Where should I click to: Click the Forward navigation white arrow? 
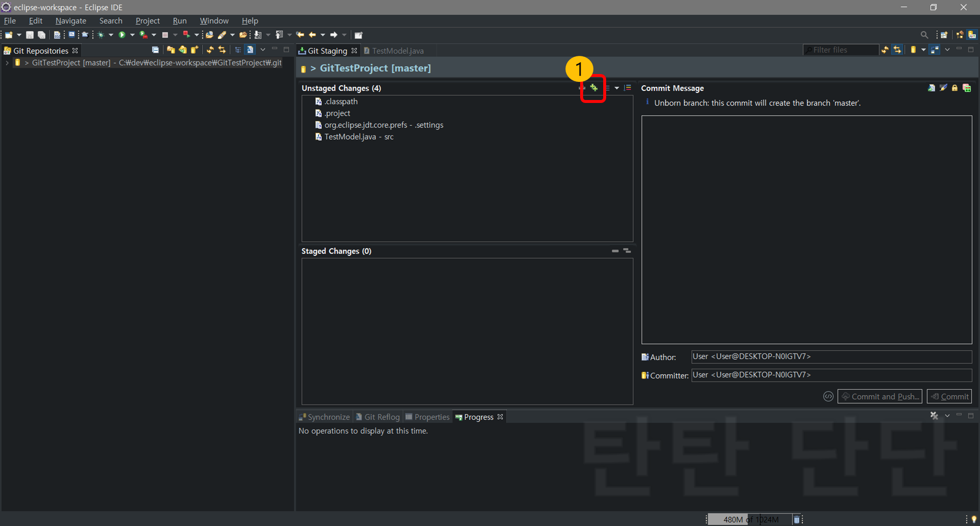[x=334, y=35]
